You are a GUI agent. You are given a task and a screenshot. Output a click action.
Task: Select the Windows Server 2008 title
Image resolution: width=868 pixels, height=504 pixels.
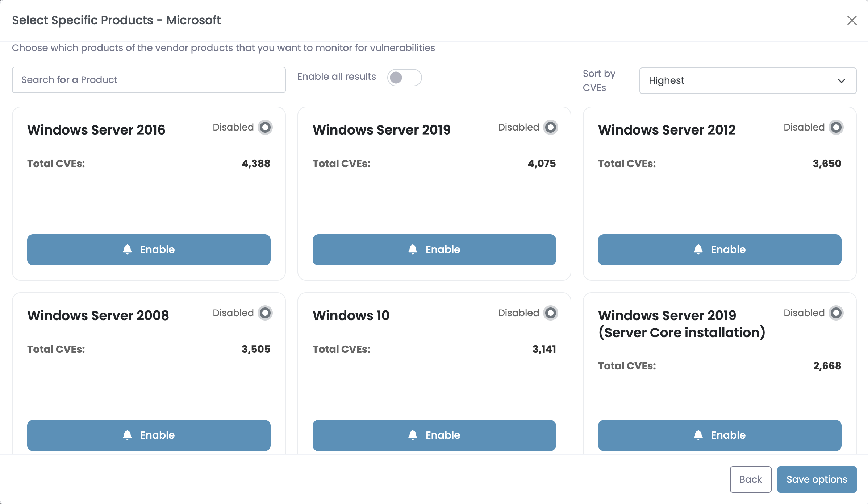[98, 315]
